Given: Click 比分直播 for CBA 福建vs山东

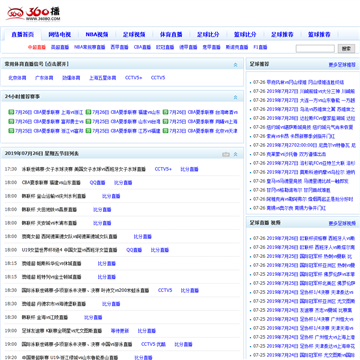Looking at the screenshot, I should click(123, 183).
